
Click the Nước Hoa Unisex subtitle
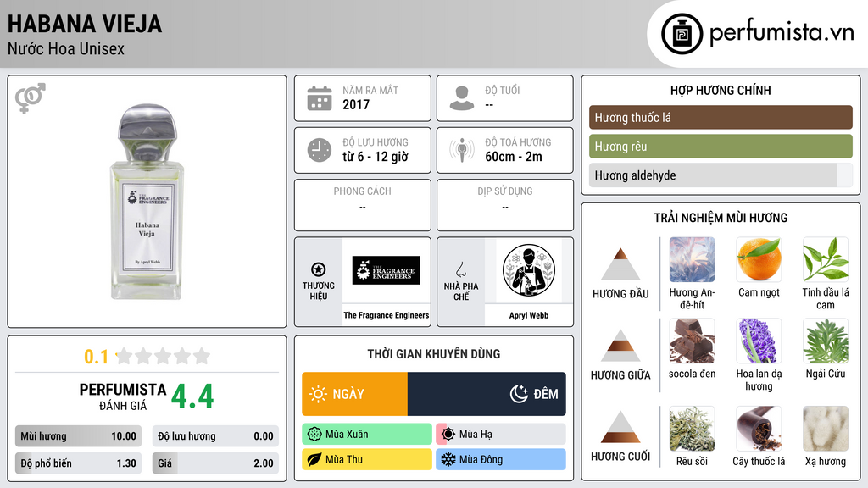[66, 48]
